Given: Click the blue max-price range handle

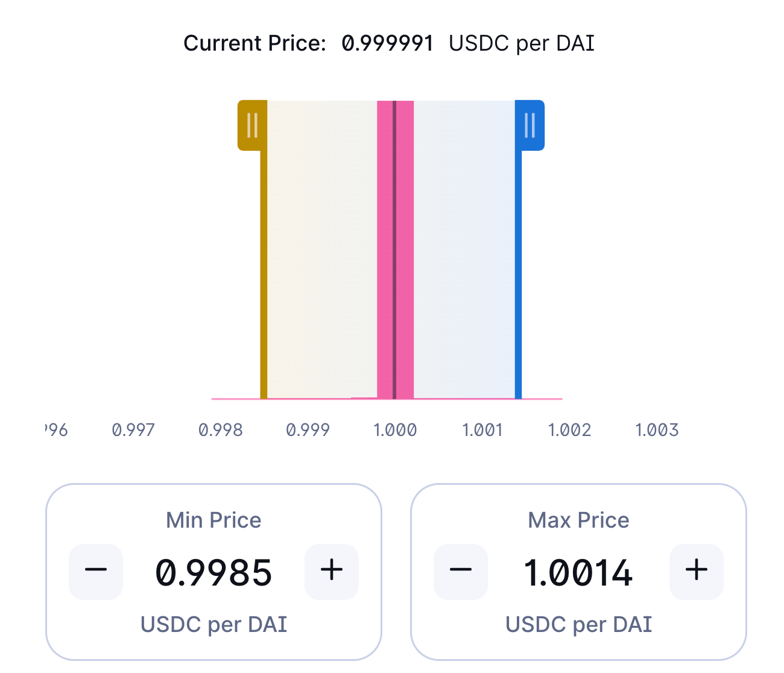Looking at the screenshot, I should (x=530, y=125).
